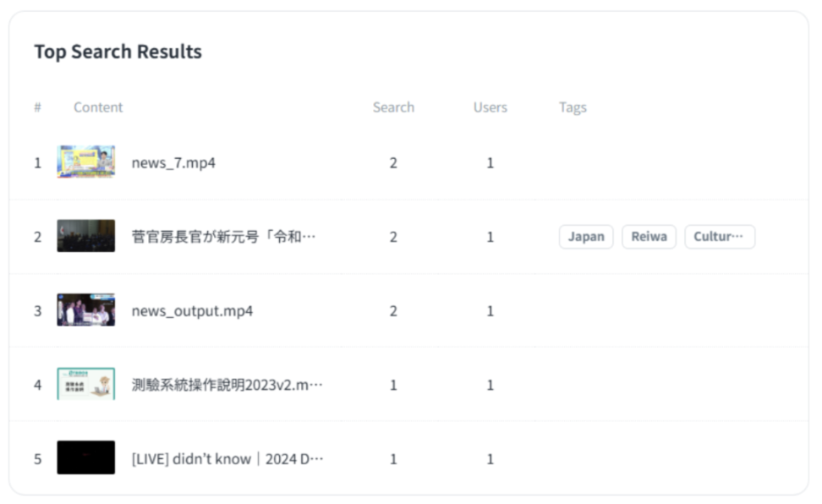Click the Content column header

98,107
